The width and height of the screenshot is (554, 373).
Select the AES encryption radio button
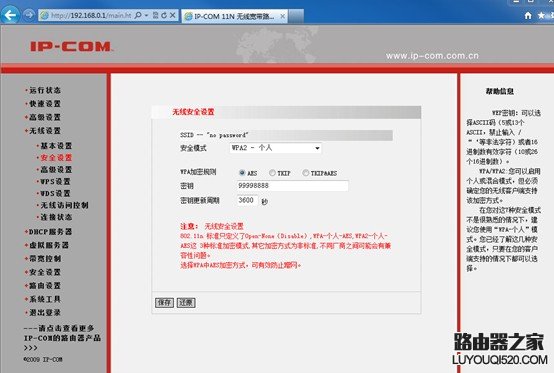point(242,173)
